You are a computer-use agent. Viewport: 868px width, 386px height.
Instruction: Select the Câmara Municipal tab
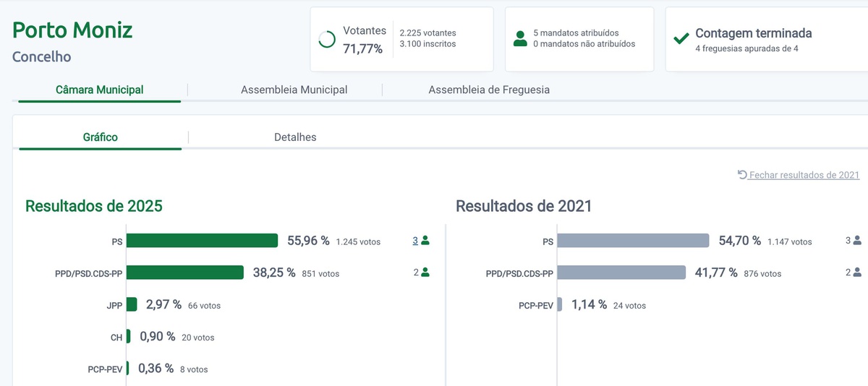pyautogui.click(x=100, y=90)
